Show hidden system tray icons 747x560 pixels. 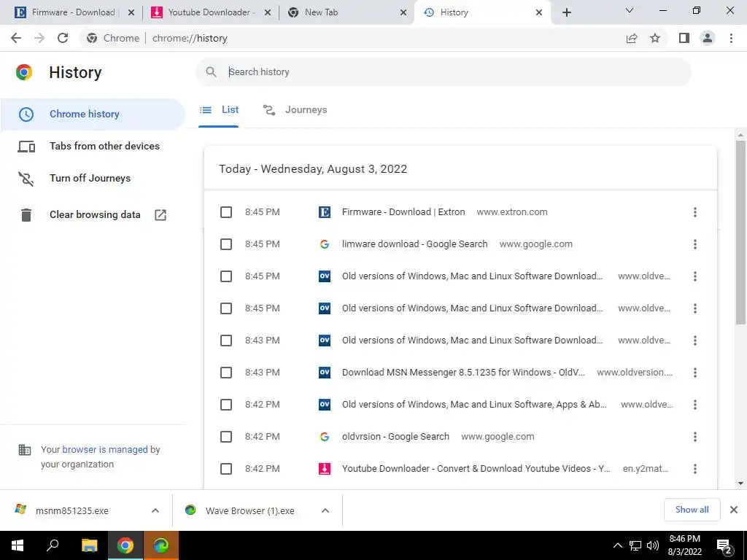point(617,545)
